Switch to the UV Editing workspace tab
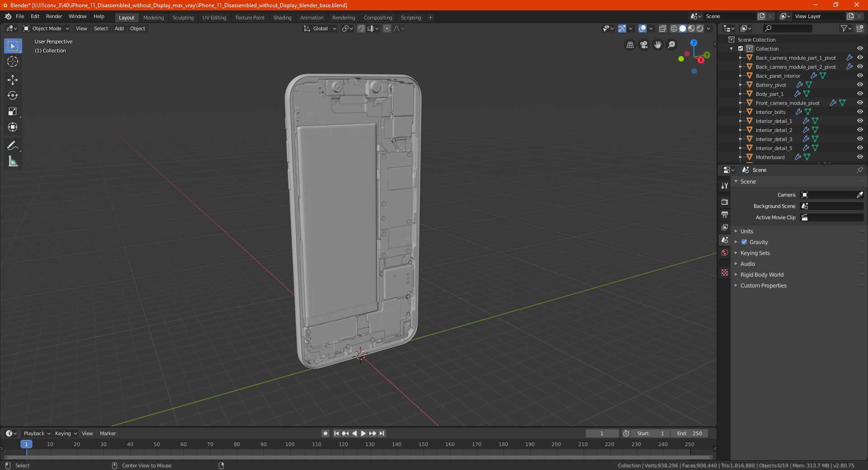 (214, 18)
